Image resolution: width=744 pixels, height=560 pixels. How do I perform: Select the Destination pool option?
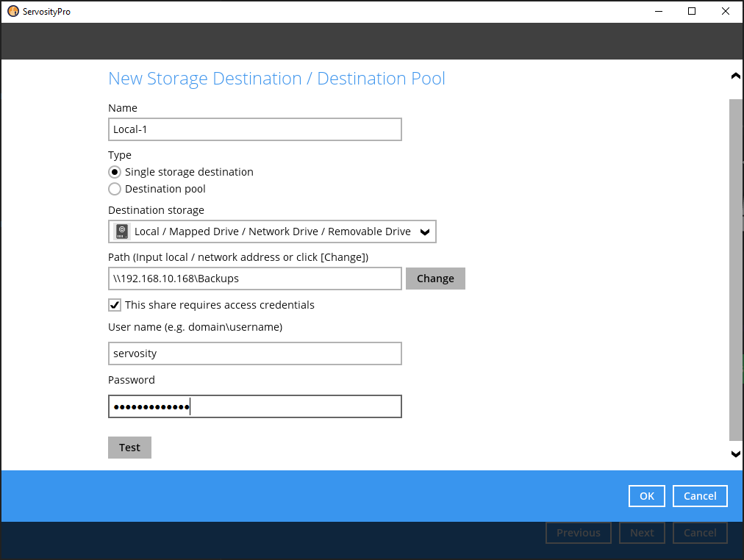pyautogui.click(x=115, y=188)
